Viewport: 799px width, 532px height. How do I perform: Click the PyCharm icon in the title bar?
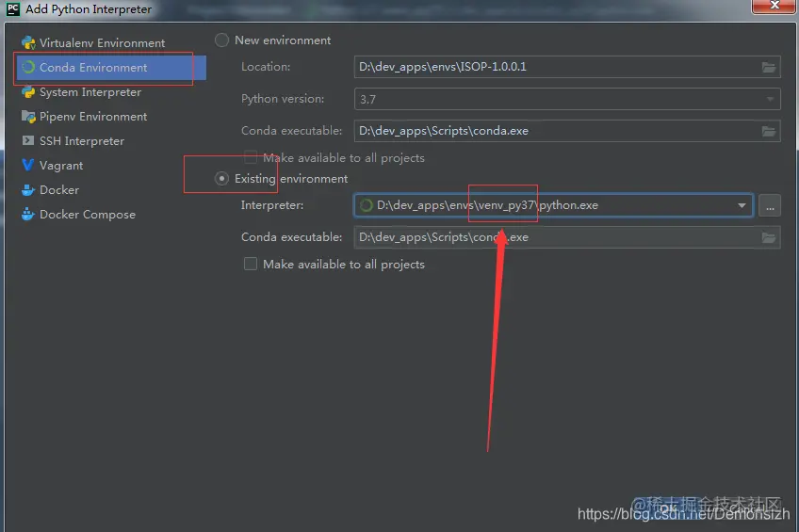[x=13, y=8]
